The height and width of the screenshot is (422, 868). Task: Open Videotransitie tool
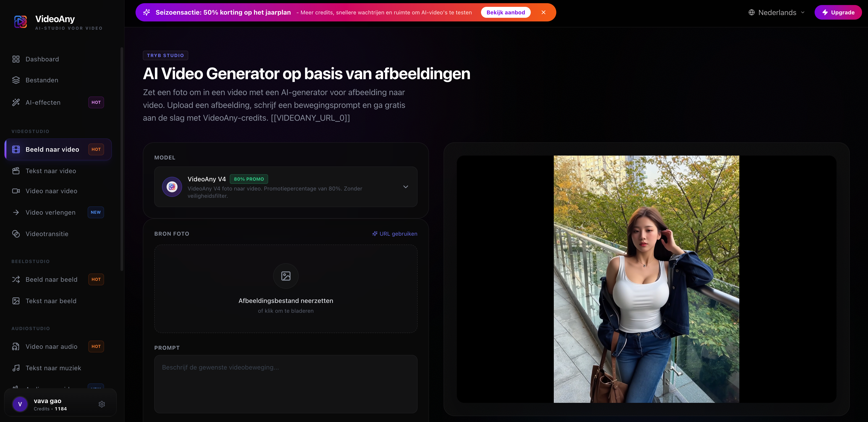[x=58, y=234]
